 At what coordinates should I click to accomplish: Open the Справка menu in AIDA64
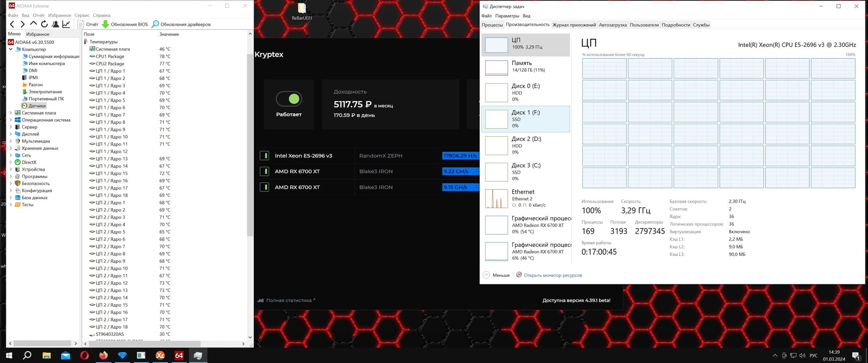point(102,15)
